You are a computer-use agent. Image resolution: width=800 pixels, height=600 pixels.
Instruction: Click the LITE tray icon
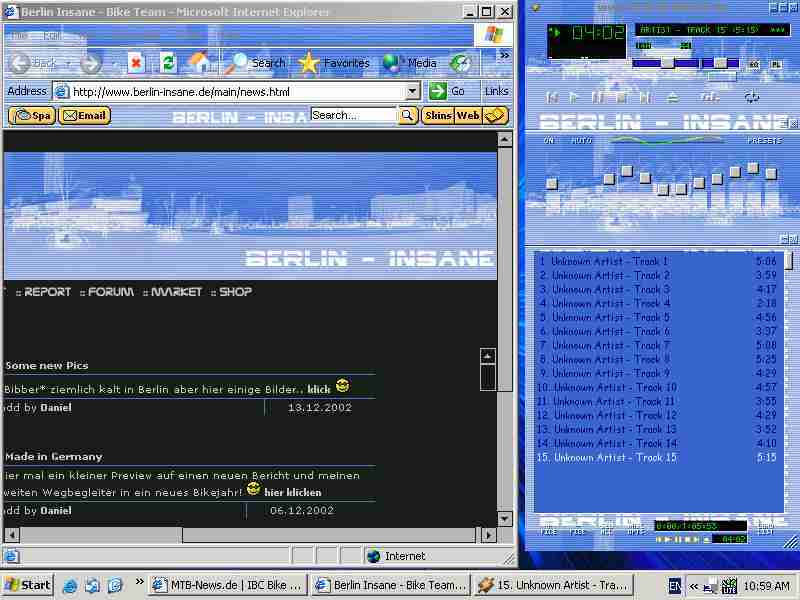pos(730,586)
